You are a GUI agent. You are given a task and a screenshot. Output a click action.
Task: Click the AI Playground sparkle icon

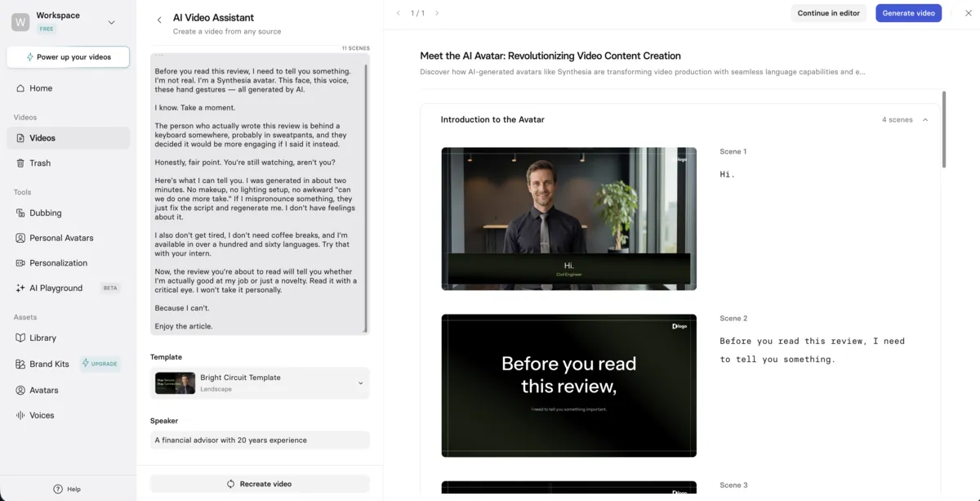(21, 288)
